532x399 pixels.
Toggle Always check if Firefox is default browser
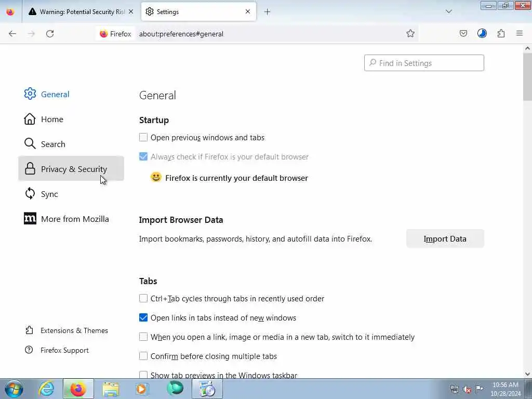pyautogui.click(x=143, y=156)
